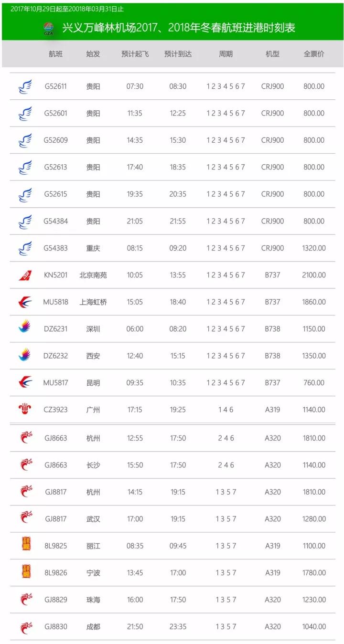Click the China Eastern logo beside MU5817
The height and width of the screenshot is (644, 344).
point(25,383)
